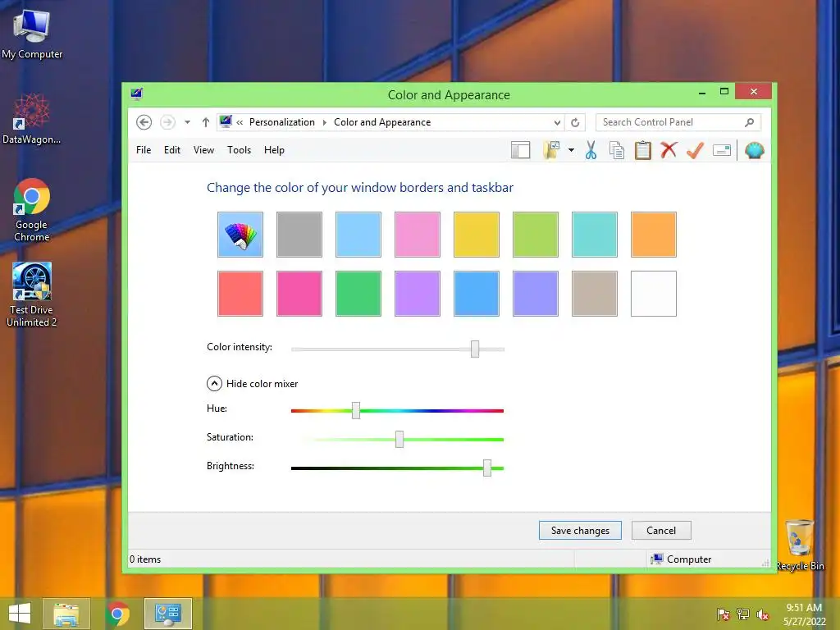Viewport: 840px width, 630px height.
Task: Open recent locations dropdown arrow
Action: click(187, 122)
